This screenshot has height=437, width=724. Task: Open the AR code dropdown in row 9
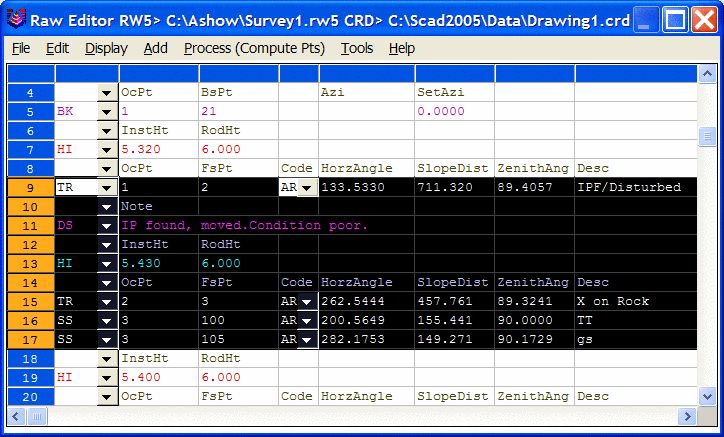tap(307, 188)
